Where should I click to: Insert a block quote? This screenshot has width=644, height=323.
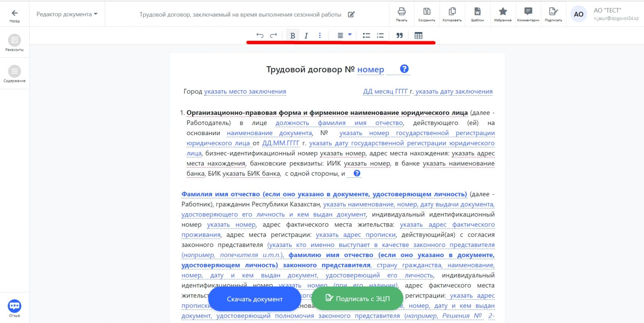coord(399,35)
